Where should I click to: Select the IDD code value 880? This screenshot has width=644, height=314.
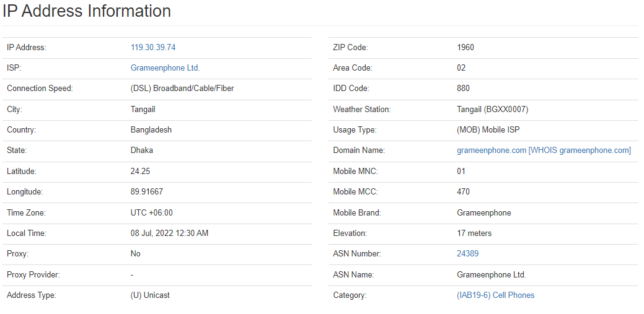(463, 89)
